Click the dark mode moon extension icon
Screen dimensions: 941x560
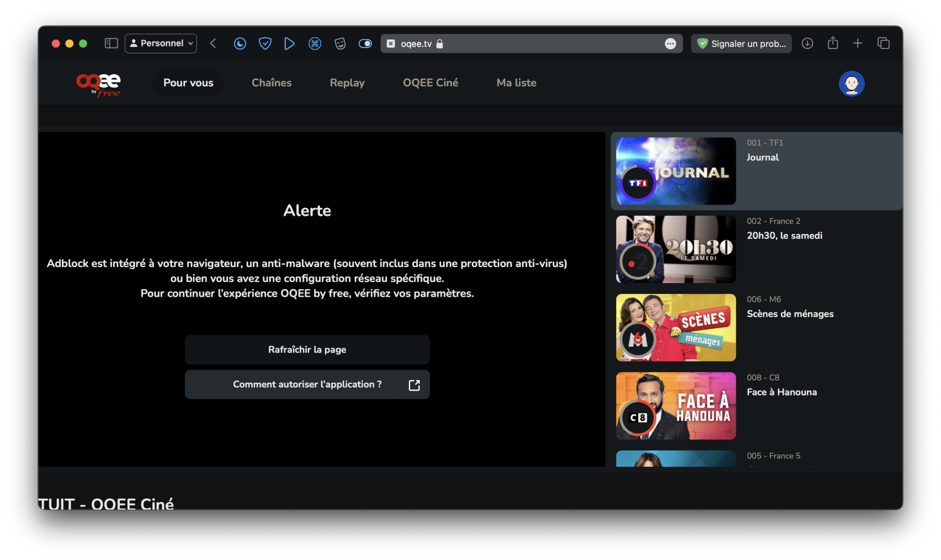coord(240,43)
